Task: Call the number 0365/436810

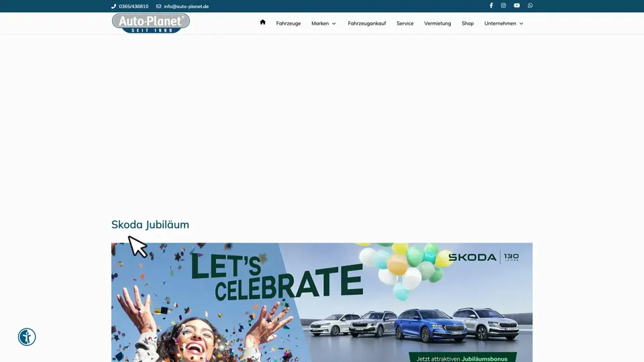Action: click(x=133, y=6)
